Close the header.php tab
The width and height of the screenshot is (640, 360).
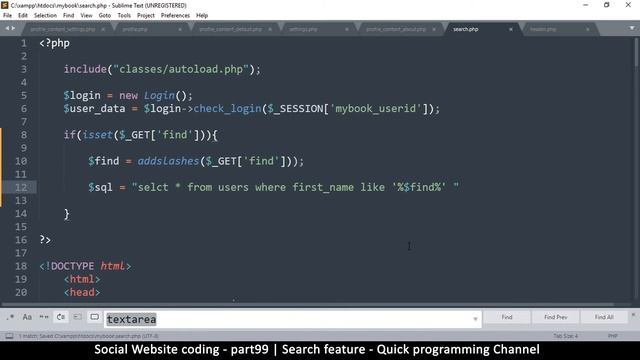[x=587, y=29]
